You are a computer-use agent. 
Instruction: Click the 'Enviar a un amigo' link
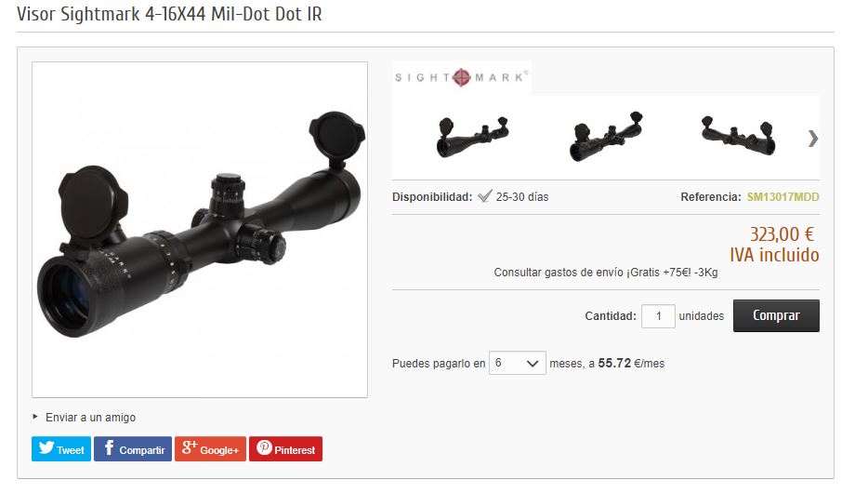(90, 417)
